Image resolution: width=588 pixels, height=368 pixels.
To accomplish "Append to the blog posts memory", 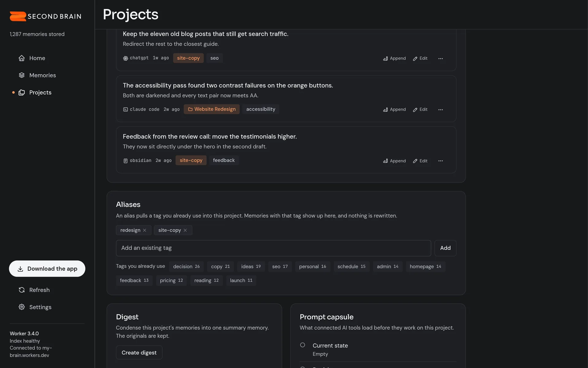I will tap(394, 58).
